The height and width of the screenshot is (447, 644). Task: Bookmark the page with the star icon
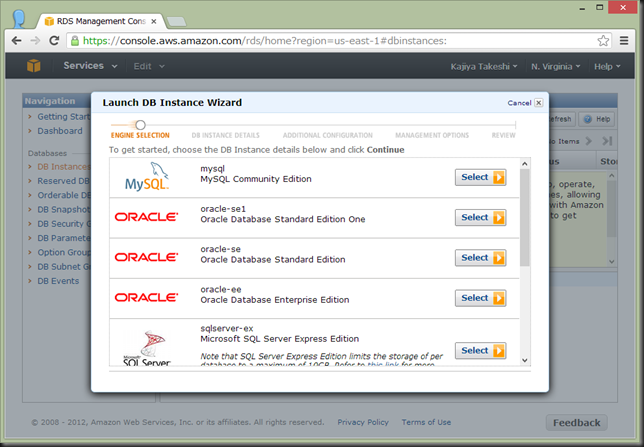coord(603,41)
